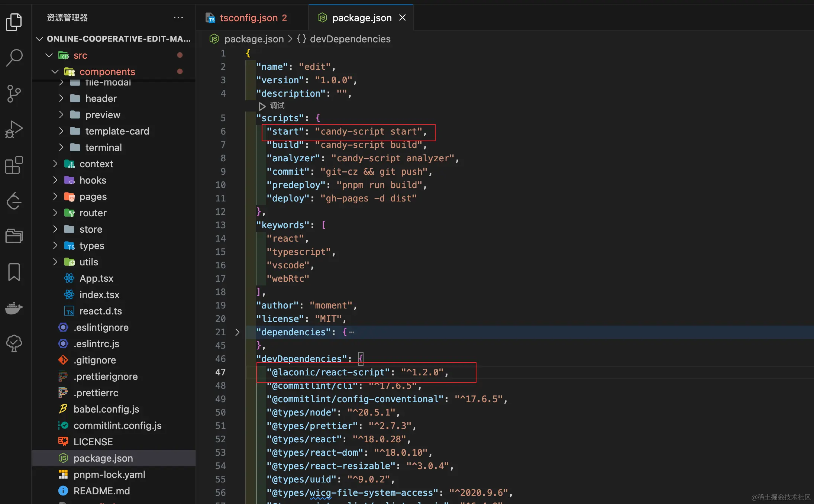Open the Explorer view in activity bar
This screenshot has height=504, width=814.
[x=14, y=22]
